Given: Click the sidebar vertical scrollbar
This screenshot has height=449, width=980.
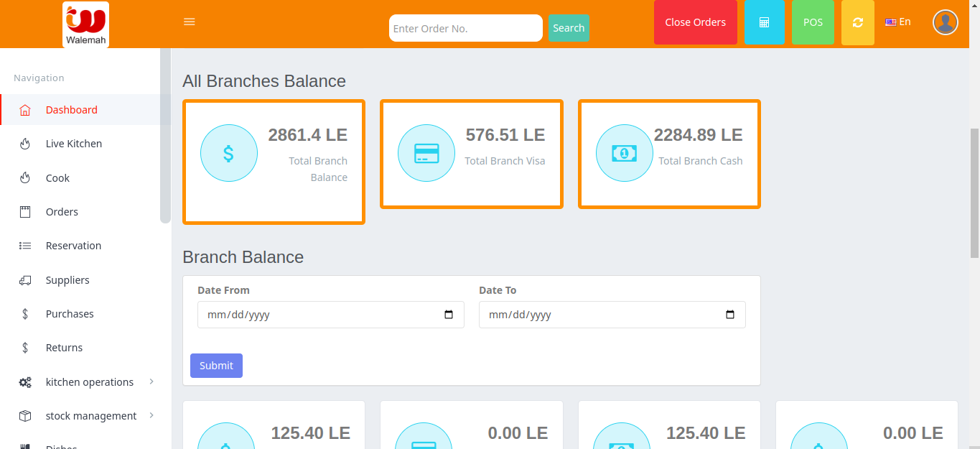Looking at the screenshot, I should 165,135.
